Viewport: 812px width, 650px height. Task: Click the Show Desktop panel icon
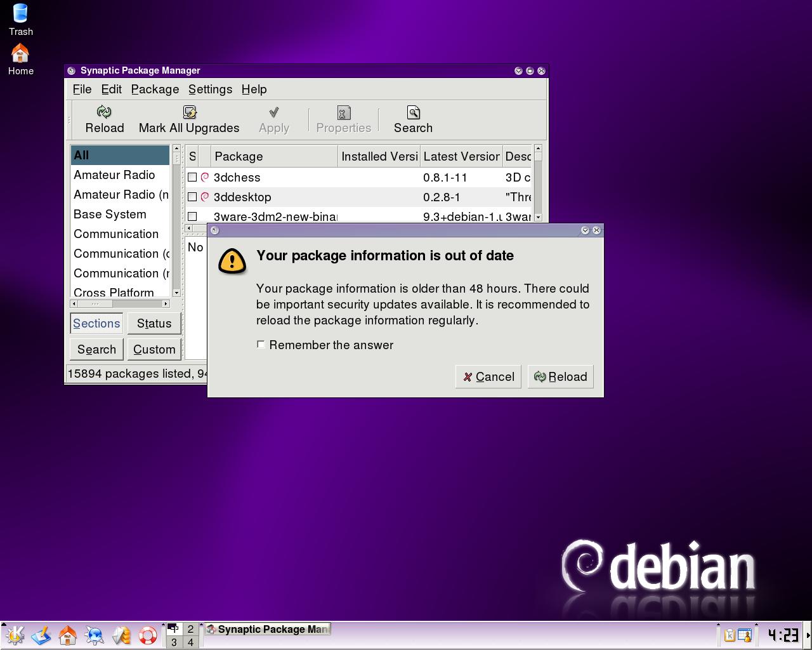click(x=41, y=635)
